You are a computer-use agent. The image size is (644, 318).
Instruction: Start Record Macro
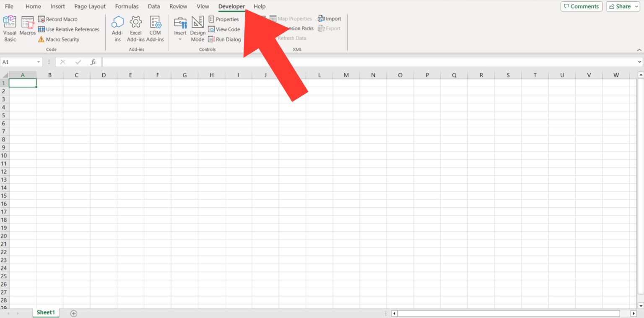[x=58, y=19]
